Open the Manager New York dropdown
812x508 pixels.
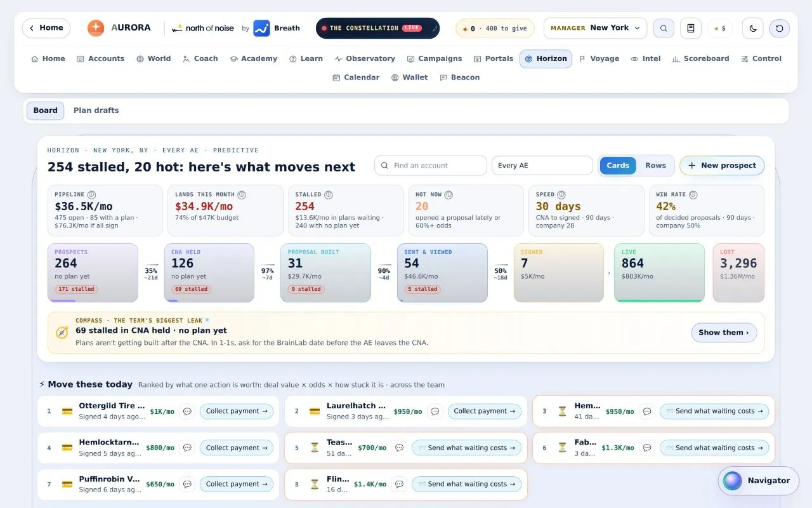click(595, 28)
